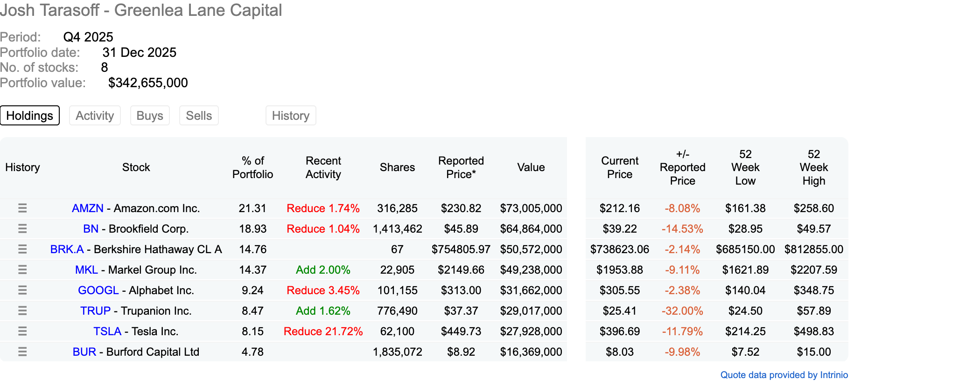Viewport: 980px width, 386px height.
Task: Select Alphabet current price '$305.55'
Action: click(x=620, y=290)
